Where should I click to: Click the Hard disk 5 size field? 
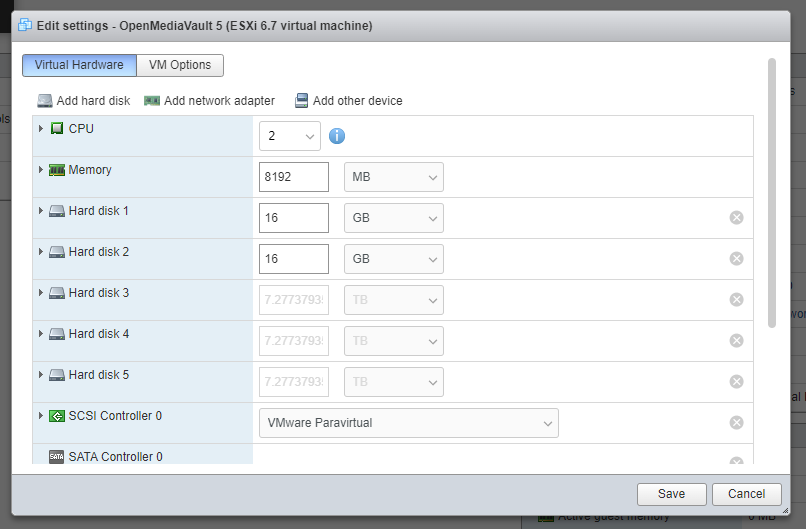(294, 382)
